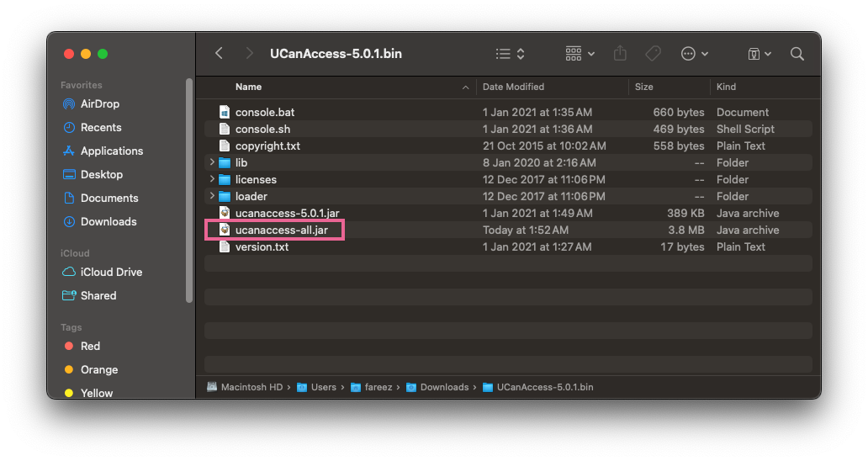Screen dimensions: 868x461
Task: Click the version.txt file name
Action: (x=262, y=246)
